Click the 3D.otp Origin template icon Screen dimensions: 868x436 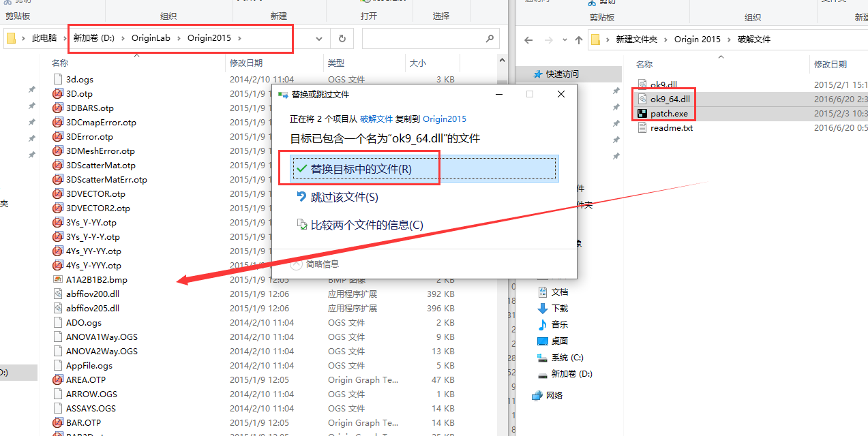click(58, 94)
